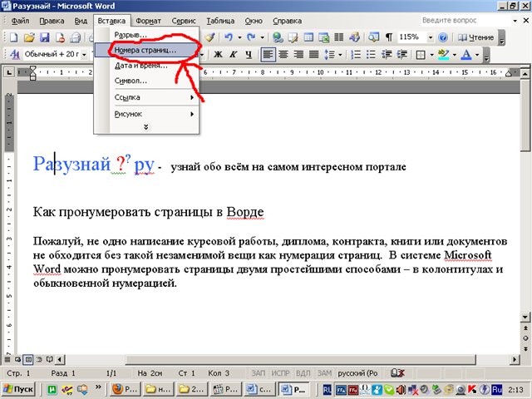Click Print Layout view button
This screenshot has height=399, width=532.
28,359
